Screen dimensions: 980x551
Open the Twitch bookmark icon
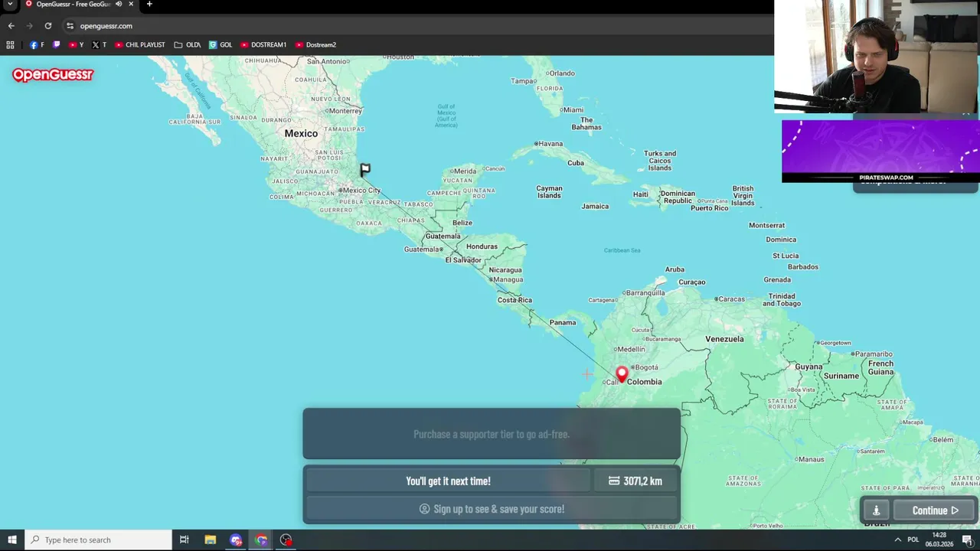[56, 44]
